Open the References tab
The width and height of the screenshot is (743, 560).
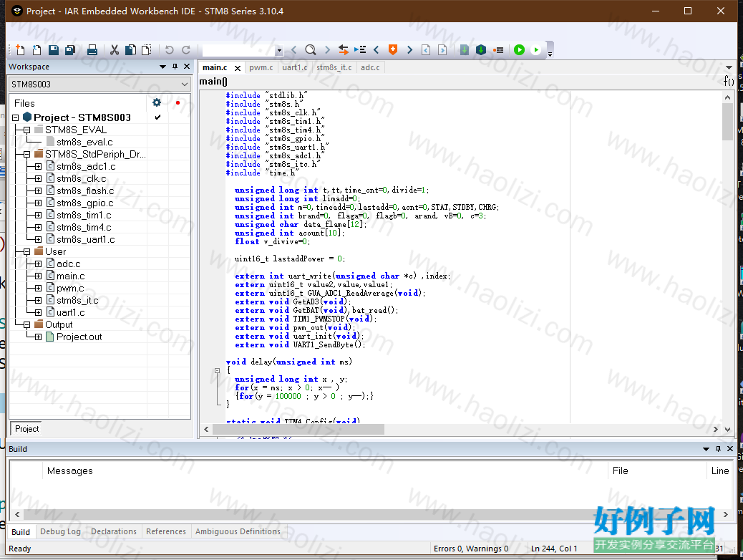(166, 531)
